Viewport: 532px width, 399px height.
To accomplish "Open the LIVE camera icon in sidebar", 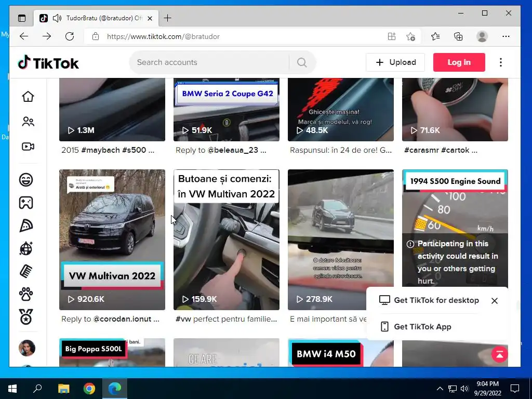I will click(x=28, y=147).
